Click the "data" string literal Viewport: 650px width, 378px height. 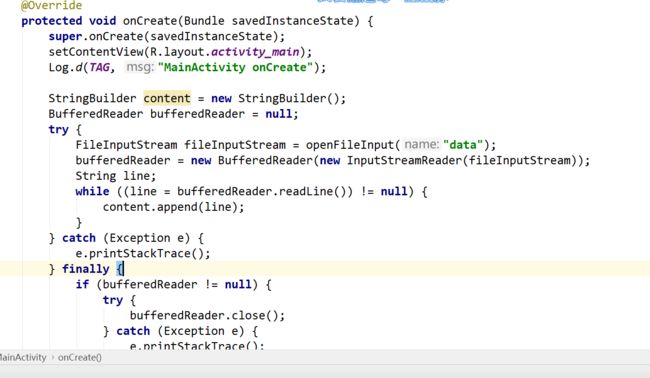[463, 145]
